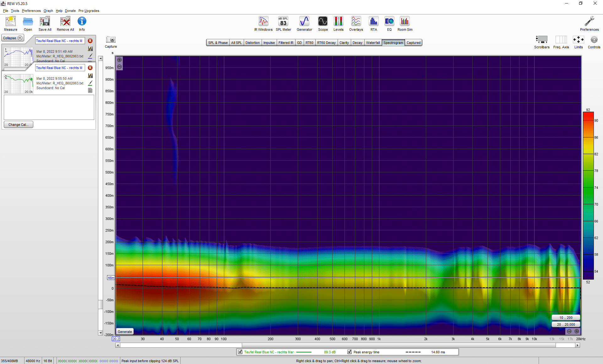The height and width of the screenshot is (364, 603).
Task: Open the Graph menu
Action: pos(48,11)
